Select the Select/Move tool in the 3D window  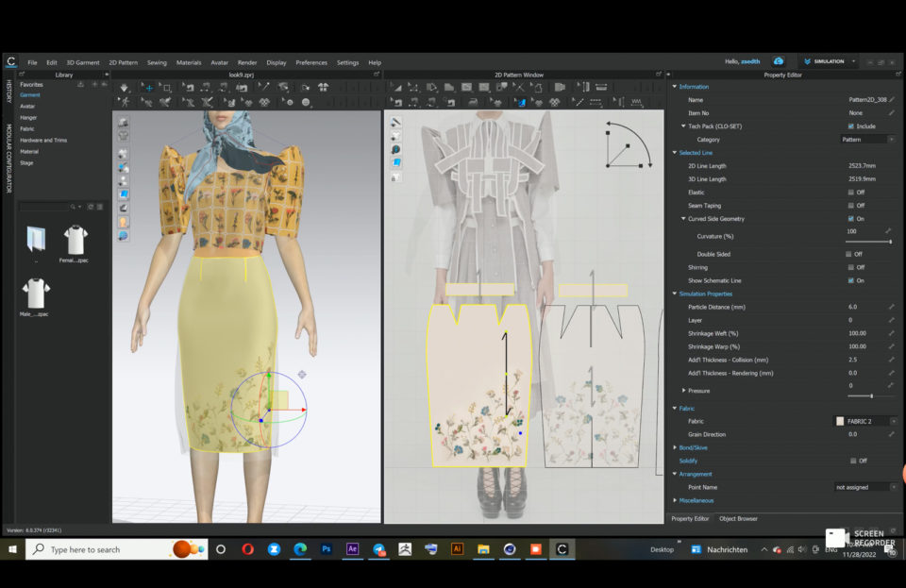pyautogui.click(x=149, y=87)
